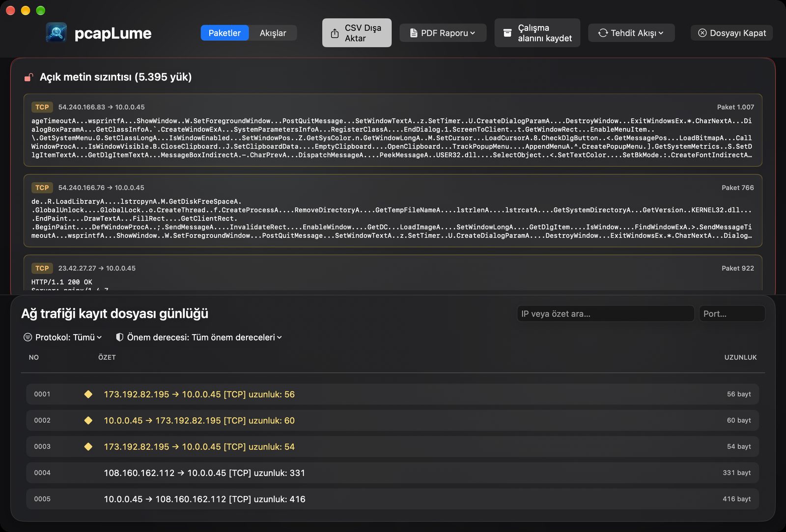Open the Protokol: Tümü filter dropdown
Image resolution: width=786 pixels, height=532 pixels.
coord(63,337)
